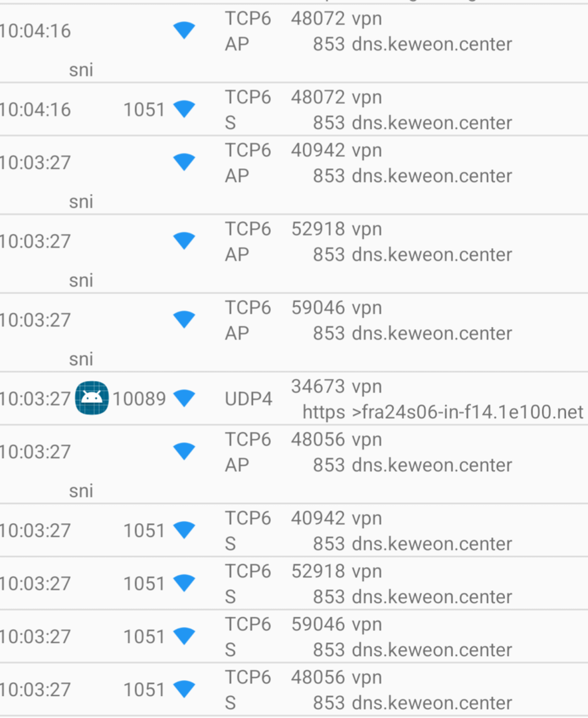Tap the Android app icon beside UID 10089
This screenshot has width=588, height=718.
click(92, 398)
